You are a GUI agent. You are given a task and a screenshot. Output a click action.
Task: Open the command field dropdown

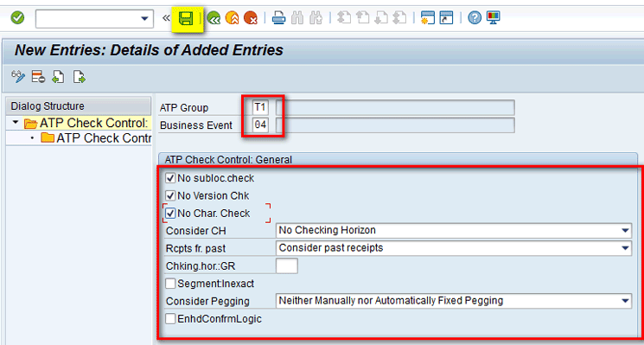[144, 18]
